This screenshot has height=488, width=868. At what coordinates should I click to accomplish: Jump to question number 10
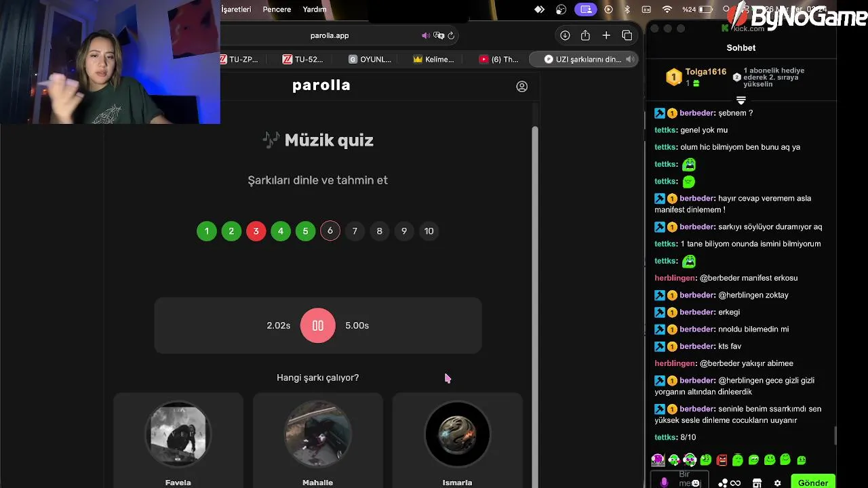coord(429,231)
